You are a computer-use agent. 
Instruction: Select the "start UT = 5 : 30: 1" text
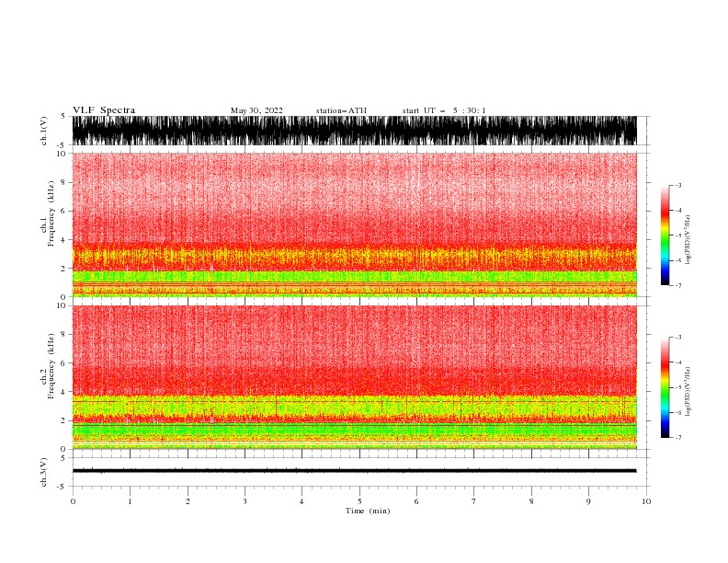[444, 110]
